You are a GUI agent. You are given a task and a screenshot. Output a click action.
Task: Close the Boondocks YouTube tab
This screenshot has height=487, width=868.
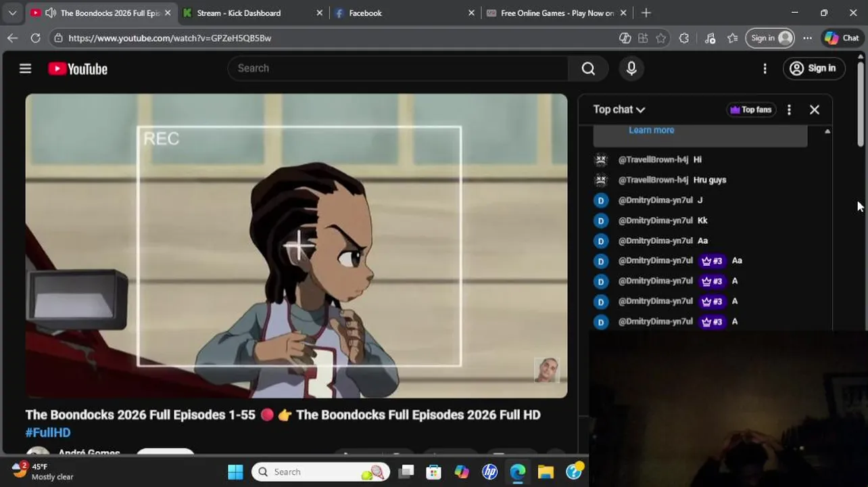point(168,13)
